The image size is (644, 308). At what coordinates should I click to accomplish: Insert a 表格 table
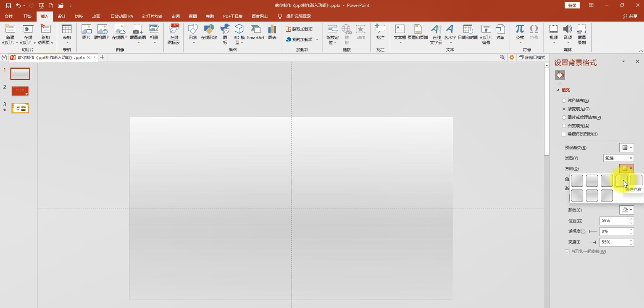pyautogui.click(x=67, y=34)
